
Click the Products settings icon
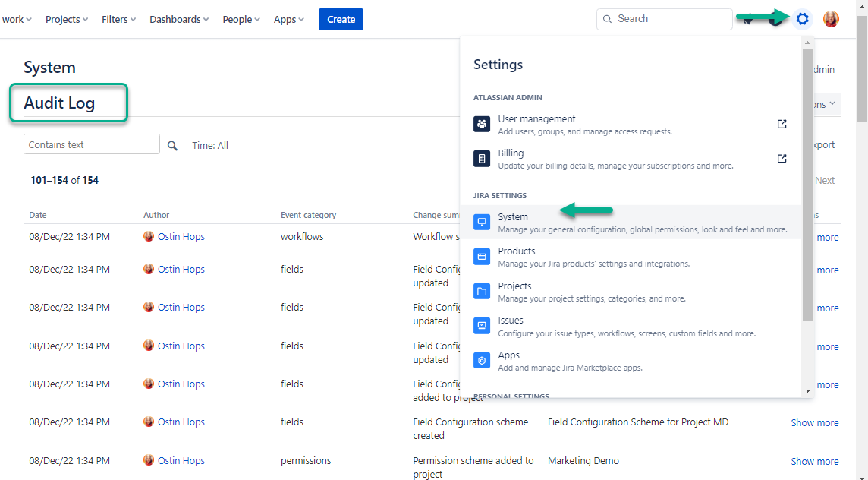pyautogui.click(x=482, y=256)
